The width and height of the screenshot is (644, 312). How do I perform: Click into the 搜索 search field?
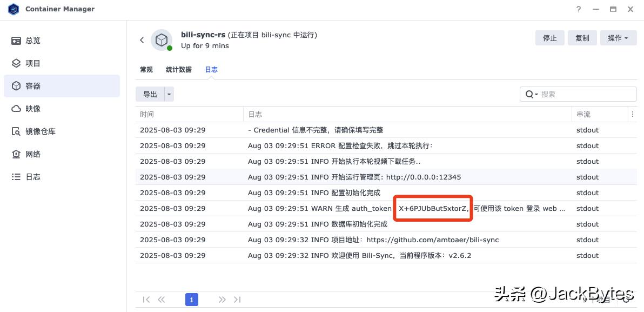[578, 94]
